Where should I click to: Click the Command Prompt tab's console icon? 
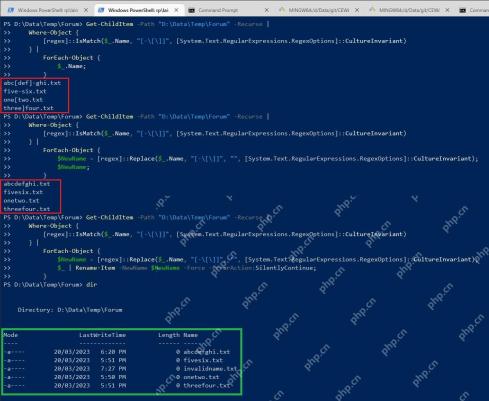click(191, 10)
